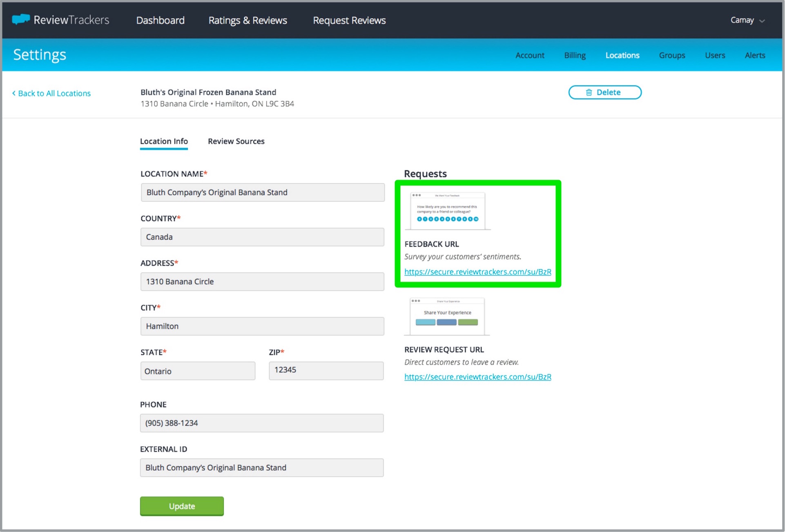The image size is (785, 532).
Task: Open the Alerts settings tab
Action: (755, 55)
